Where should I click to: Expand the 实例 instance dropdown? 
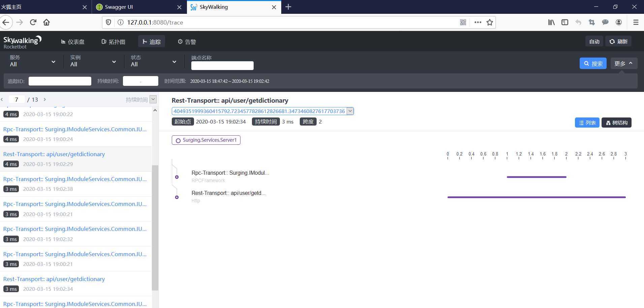pos(93,61)
